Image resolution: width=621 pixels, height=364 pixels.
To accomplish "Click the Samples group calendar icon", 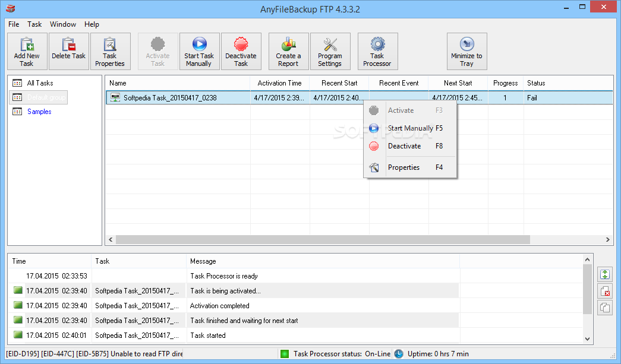I will [17, 112].
